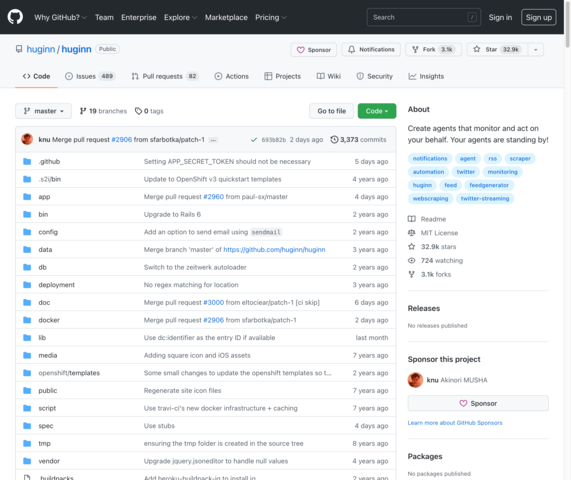
Task: Open the Actions tab
Action: tap(232, 76)
